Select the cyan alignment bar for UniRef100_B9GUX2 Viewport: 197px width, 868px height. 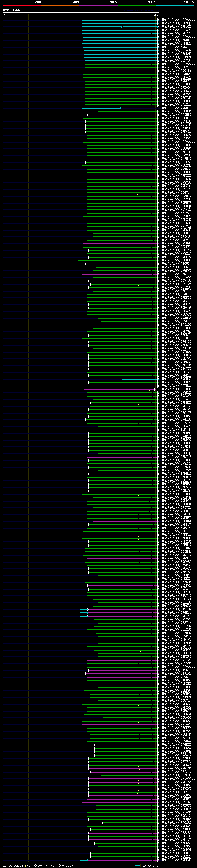coord(140,379)
